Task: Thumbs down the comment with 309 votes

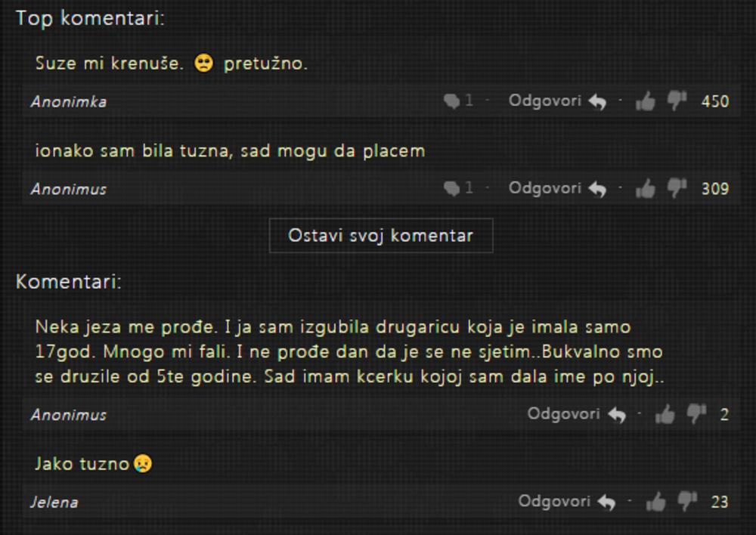Action: [x=677, y=187]
